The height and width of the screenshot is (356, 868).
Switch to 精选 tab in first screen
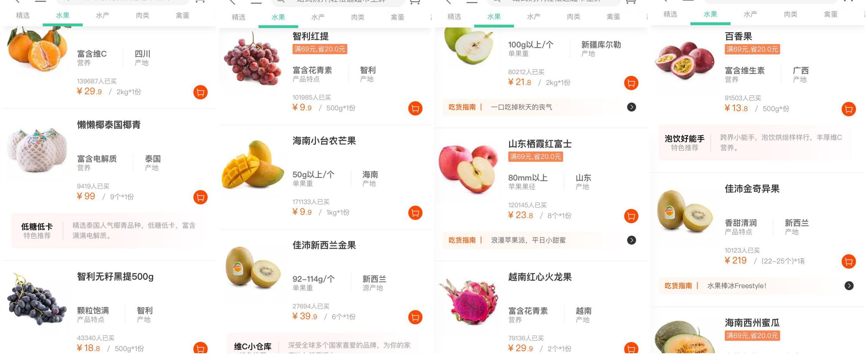click(23, 15)
